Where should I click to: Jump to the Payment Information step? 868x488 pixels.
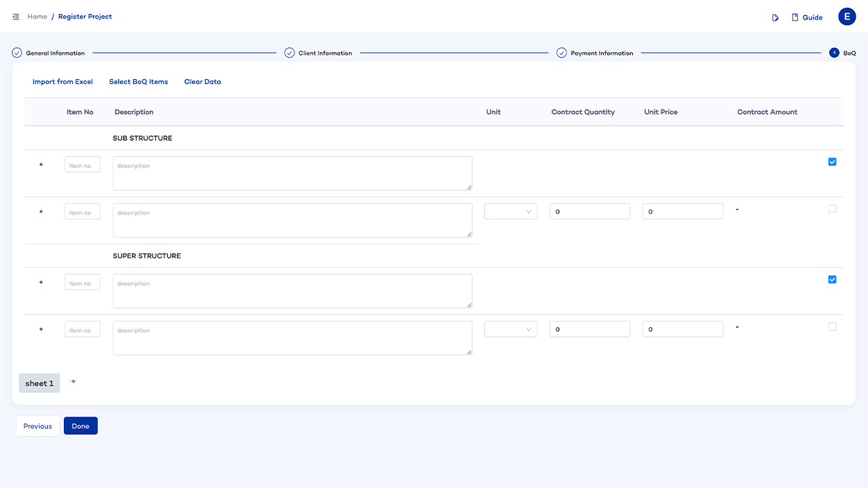tap(601, 53)
